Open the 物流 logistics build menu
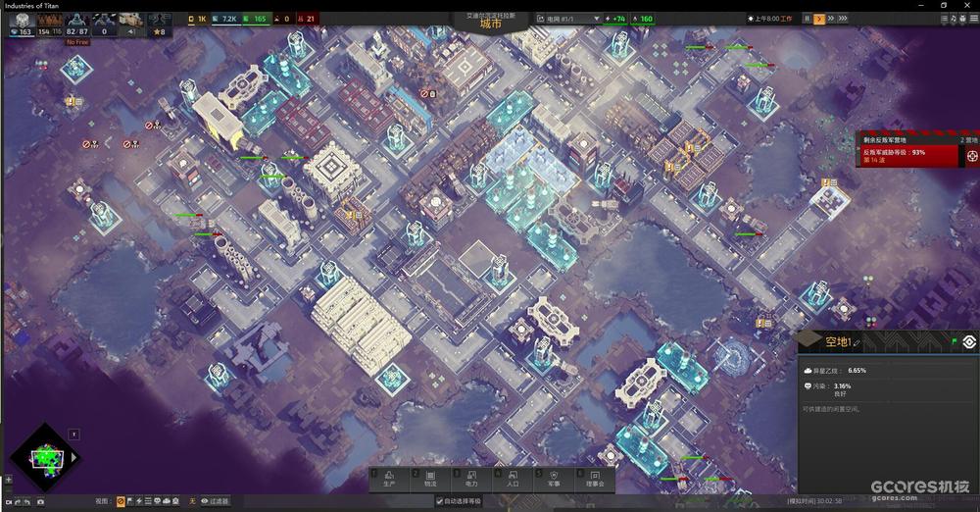This screenshot has height=512, width=980. click(430, 479)
